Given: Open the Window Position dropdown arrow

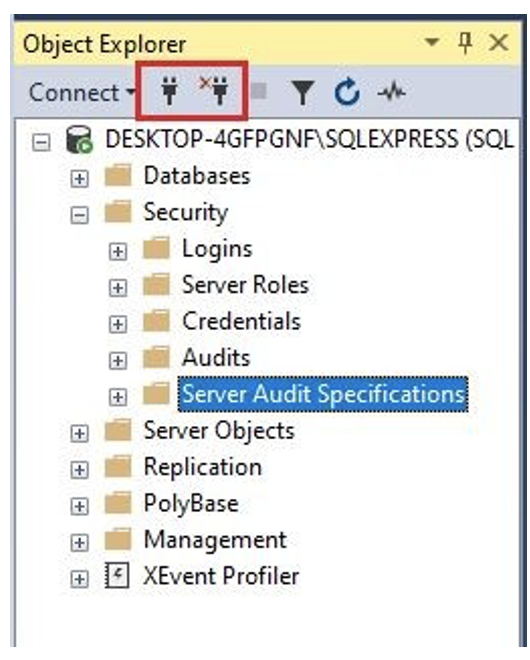Looking at the screenshot, I should point(432,42).
